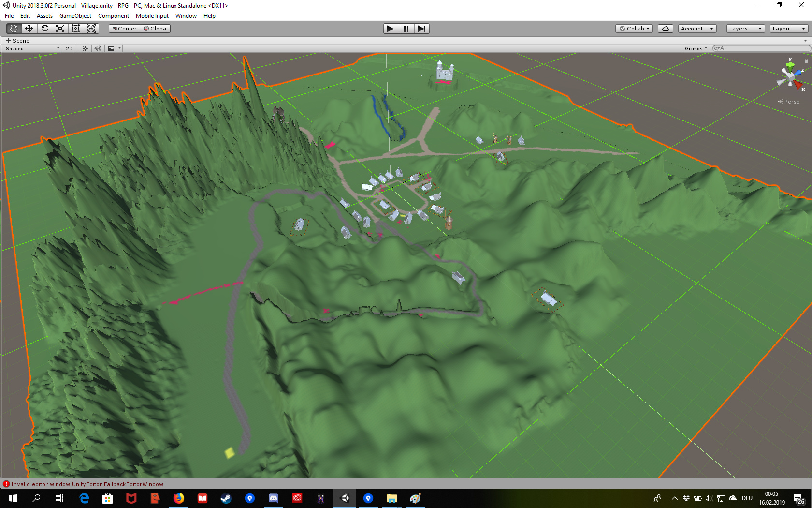This screenshot has width=812, height=508.
Task: Click the orientation gizmo X axis cone
Action: point(798,85)
